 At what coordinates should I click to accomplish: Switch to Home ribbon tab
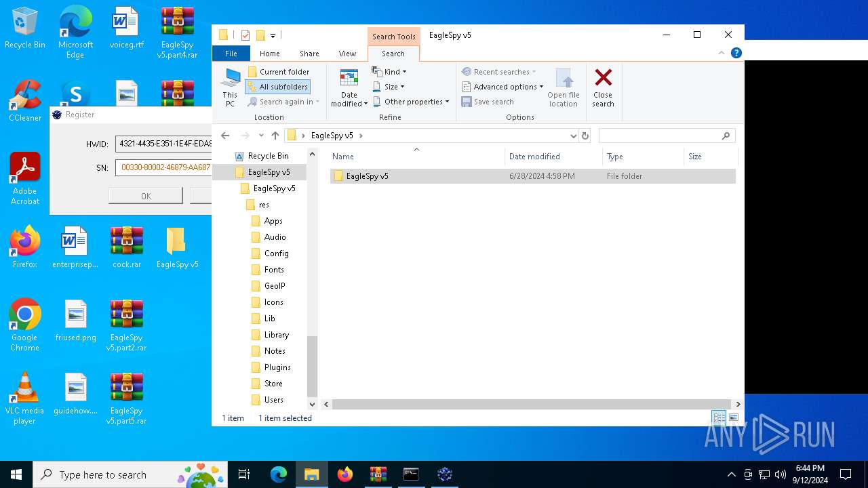tap(270, 54)
